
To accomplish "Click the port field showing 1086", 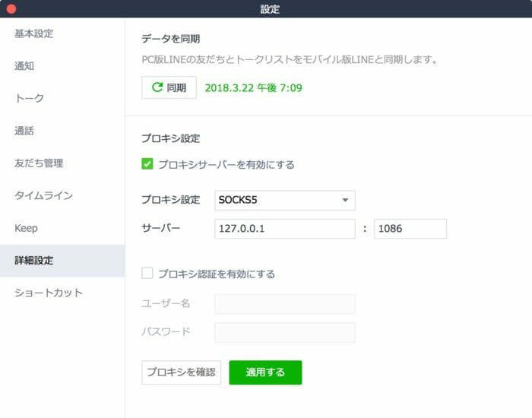I will [410, 229].
